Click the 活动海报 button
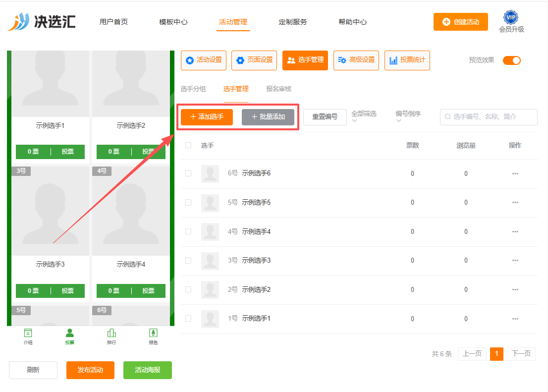Image resolution: width=548 pixels, height=392 pixels. 148,370
